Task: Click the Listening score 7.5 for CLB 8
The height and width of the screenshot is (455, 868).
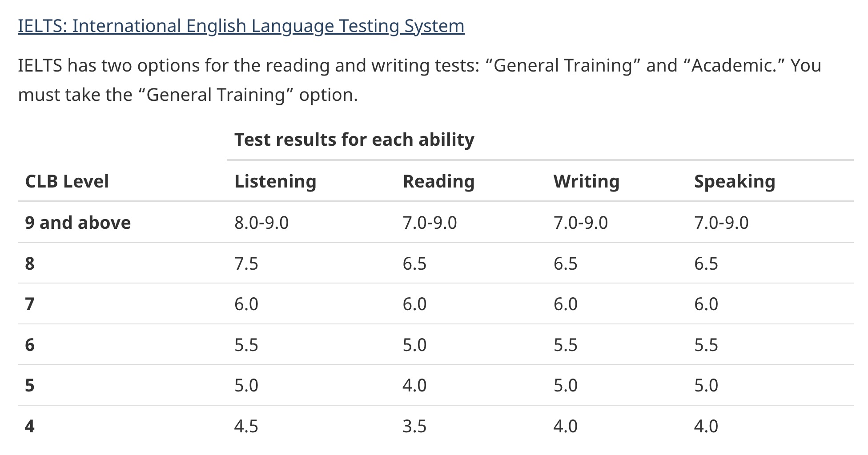Action: pyautogui.click(x=246, y=263)
